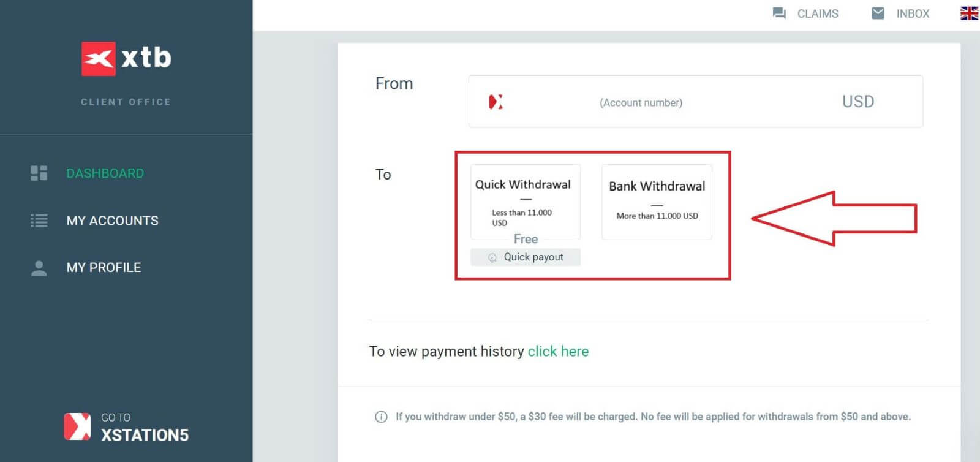Open the My Profile page
This screenshot has height=462, width=980.
pyautogui.click(x=103, y=267)
